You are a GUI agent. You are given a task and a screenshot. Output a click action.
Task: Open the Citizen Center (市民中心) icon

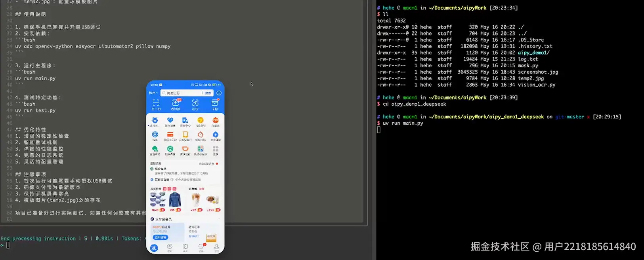point(185,120)
